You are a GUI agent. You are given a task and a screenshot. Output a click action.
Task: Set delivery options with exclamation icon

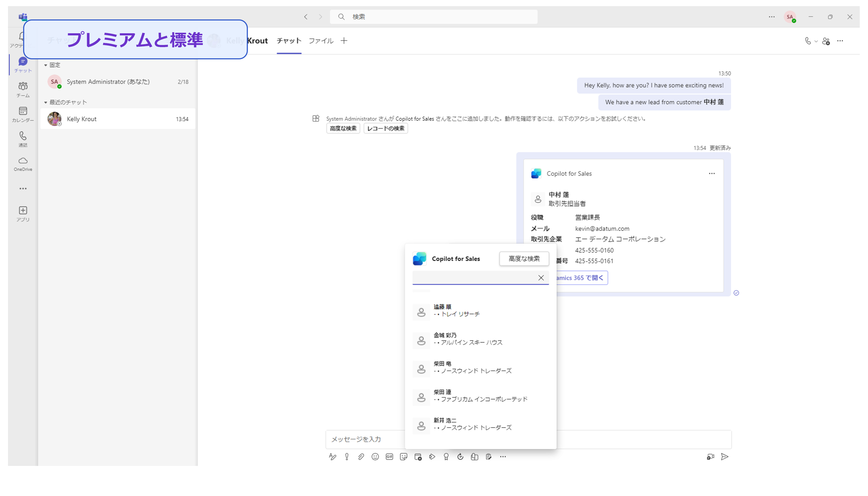pos(347,456)
